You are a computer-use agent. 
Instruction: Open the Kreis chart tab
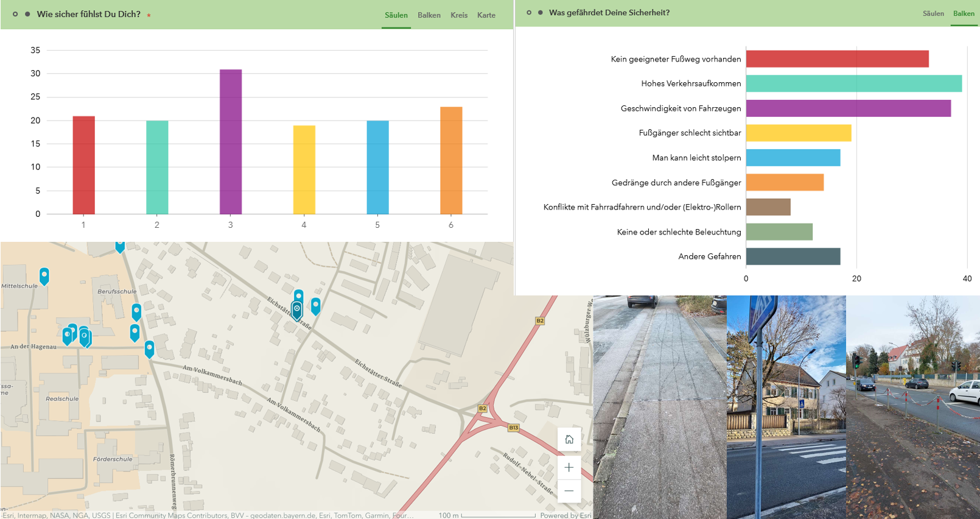click(x=459, y=15)
